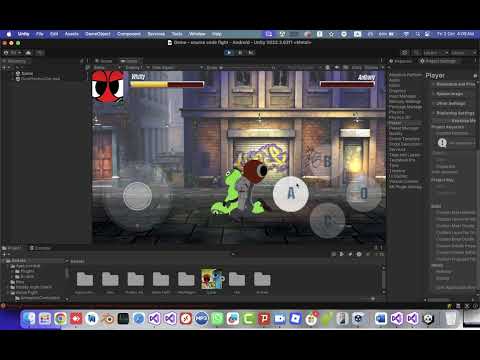Screen dimensions: 480x360
Task: Expand Resolution and Presentation section
Action: (454, 84)
